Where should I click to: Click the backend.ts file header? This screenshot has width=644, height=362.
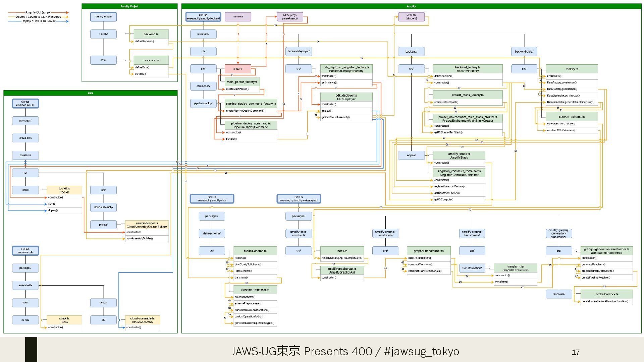(x=151, y=34)
